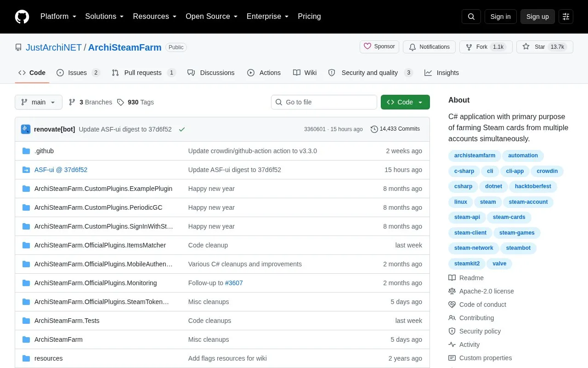Screen dimensions: 588x368
Task: Click the license scale icon
Action: tap(452, 291)
